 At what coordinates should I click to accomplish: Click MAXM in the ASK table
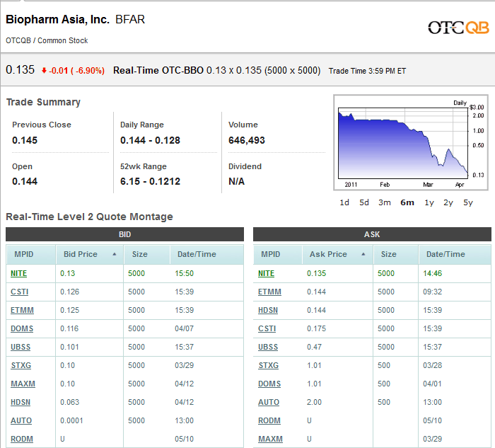tap(270, 439)
